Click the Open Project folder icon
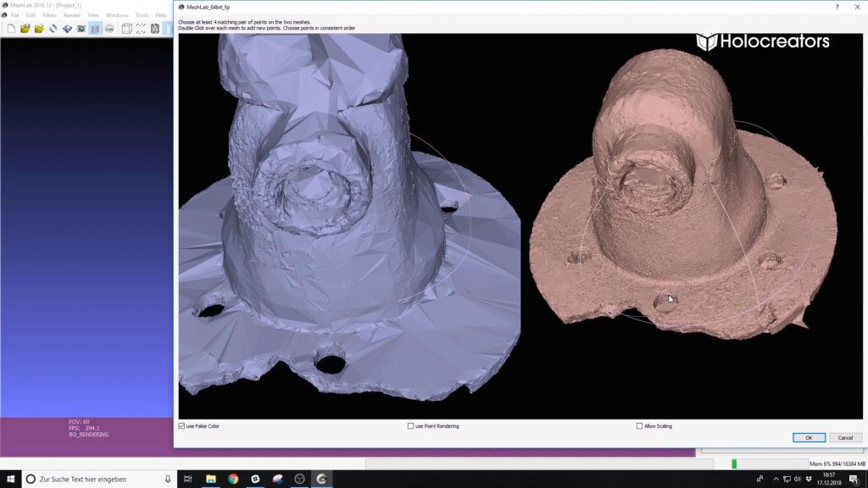This screenshot has width=868, height=488. [x=25, y=28]
